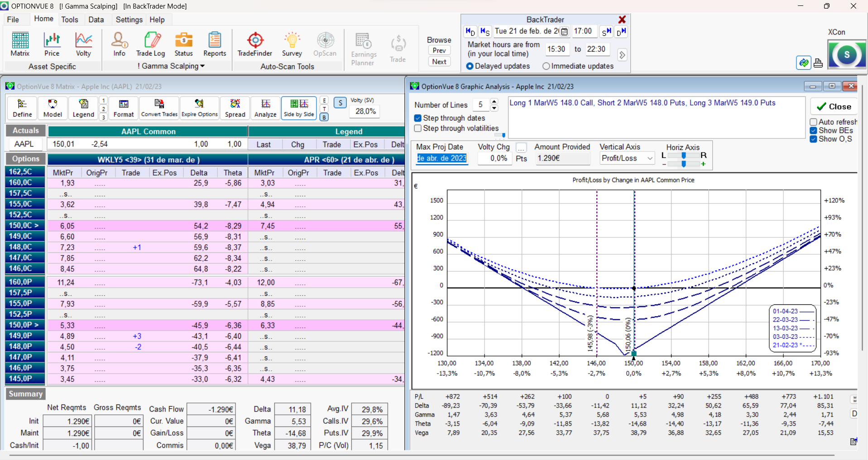Switch to the Home tab
Viewport: 868px width, 460px height.
click(x=43, y=19)
